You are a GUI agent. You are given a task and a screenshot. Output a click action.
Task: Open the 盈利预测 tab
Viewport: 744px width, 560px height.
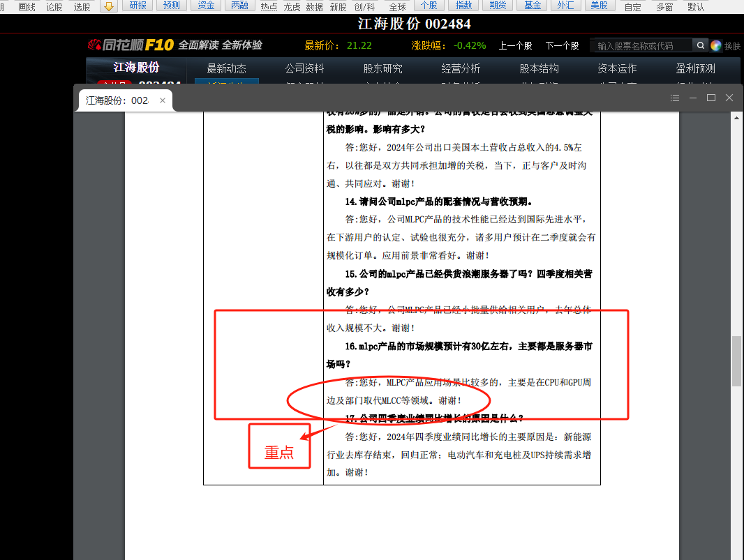(x=695, y=69)
